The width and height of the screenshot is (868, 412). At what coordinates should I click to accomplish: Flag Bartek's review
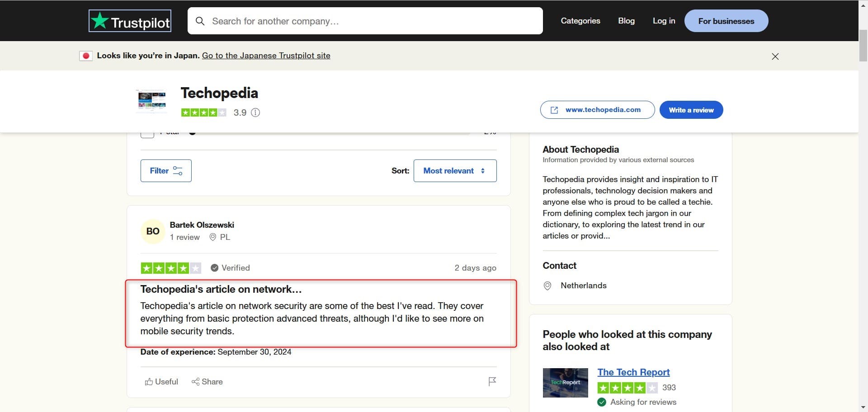[x=492, y=382]
